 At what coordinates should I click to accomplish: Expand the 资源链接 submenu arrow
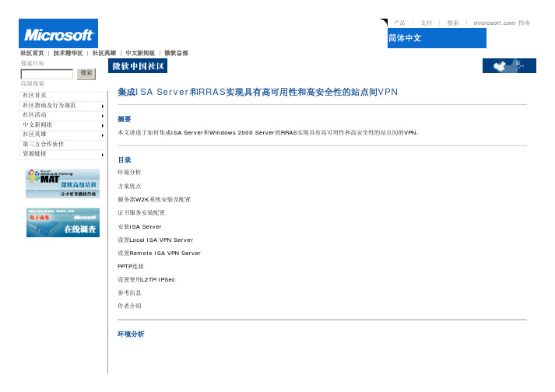[x=103, y=155]
